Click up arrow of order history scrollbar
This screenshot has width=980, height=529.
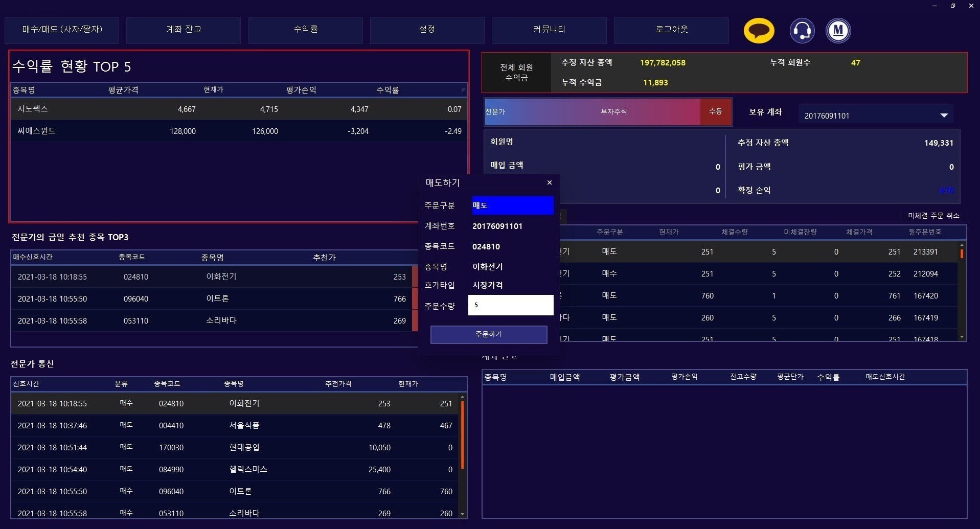[962, 245]
